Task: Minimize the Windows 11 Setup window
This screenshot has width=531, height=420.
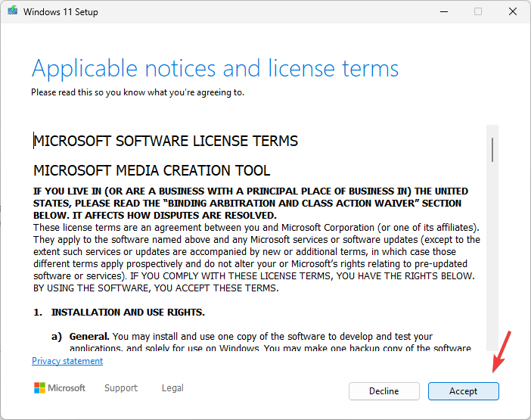Action: 444,11
